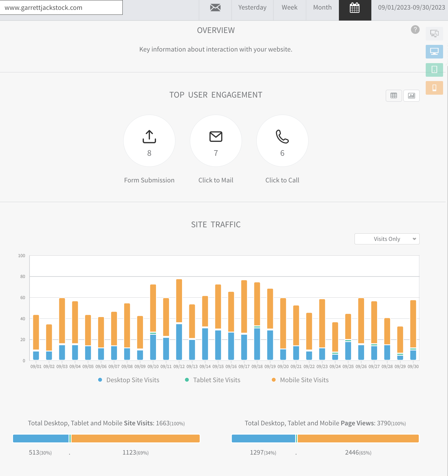This screenshot has width=448, height=476.
Task: Click blue desktop segment of Page Views bar
Action: pos(263,439)
